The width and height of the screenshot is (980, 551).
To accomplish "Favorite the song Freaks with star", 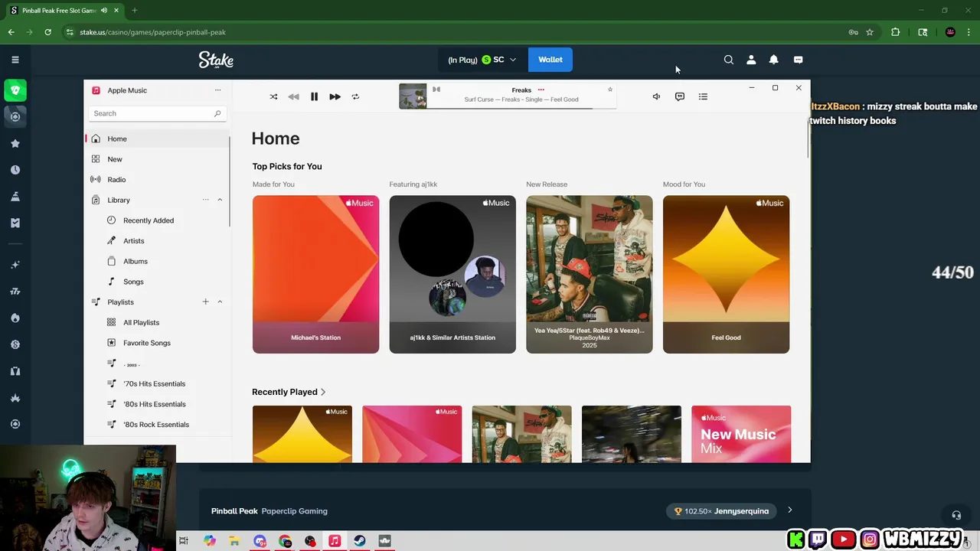I will tap(610, 90).
